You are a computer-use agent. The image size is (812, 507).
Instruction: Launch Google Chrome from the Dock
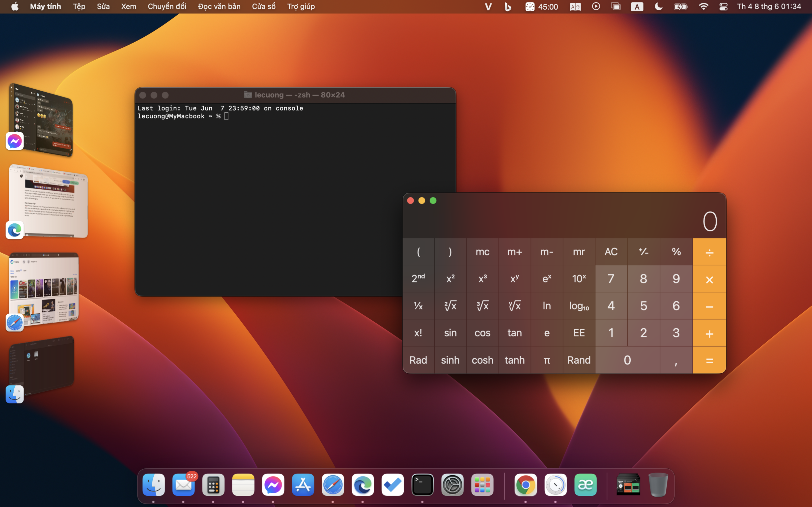coord(526,484)
